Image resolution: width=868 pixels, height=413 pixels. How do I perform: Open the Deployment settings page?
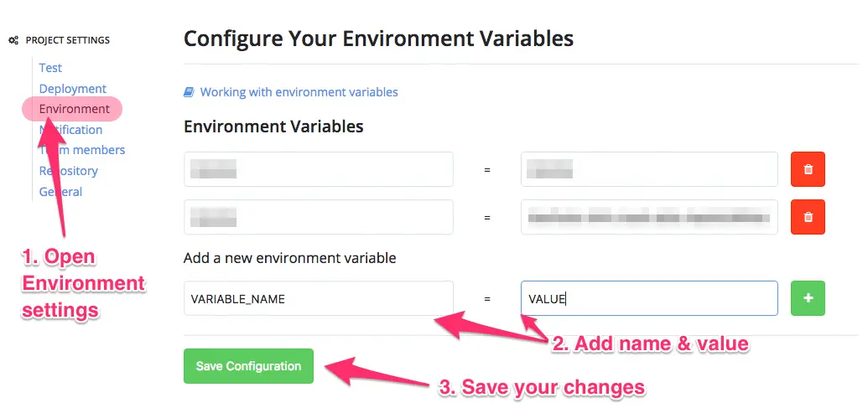pyautogui.click(x=72, y=89)
